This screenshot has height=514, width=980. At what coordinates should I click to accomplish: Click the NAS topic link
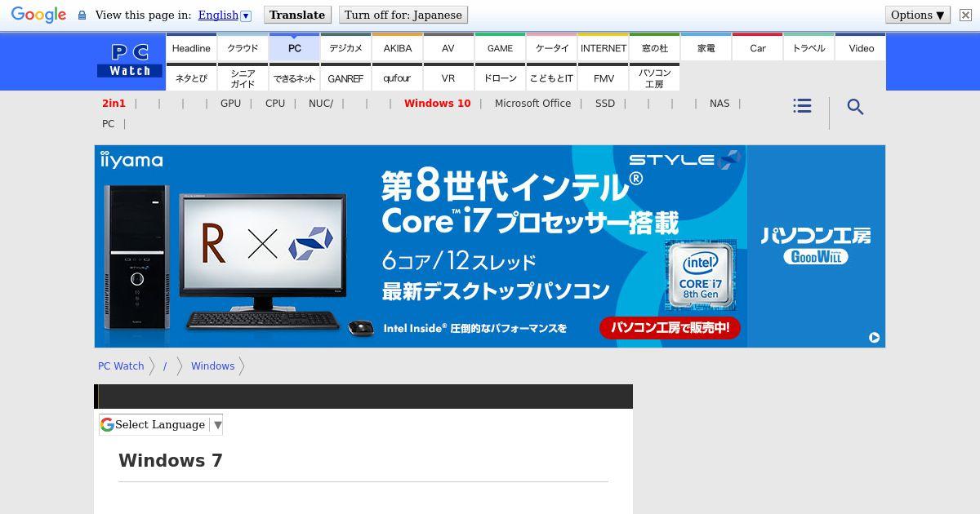coord(719,104)
